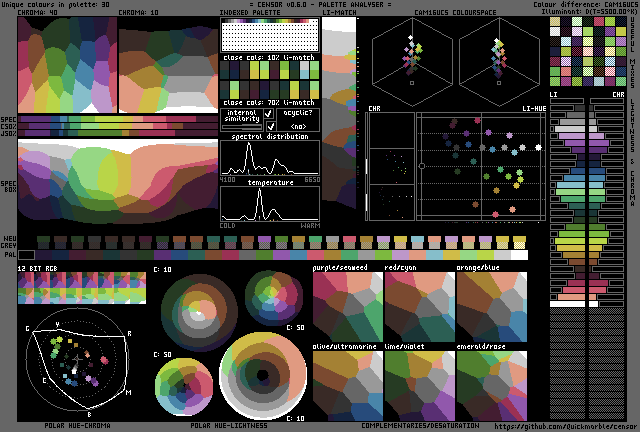Click the 'INDEXED PALETTE' heading

pyautogui.click(x=250, y=12)
